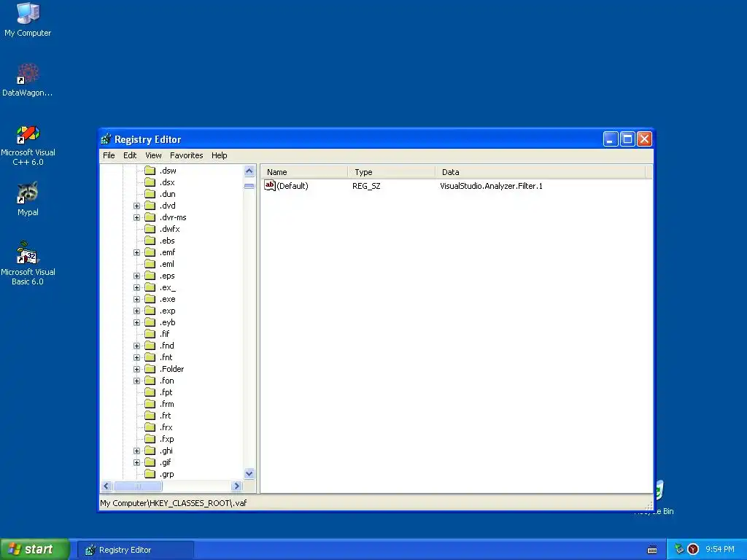Open Microsoft Visual C++ 6.0 shortcut

28,145
